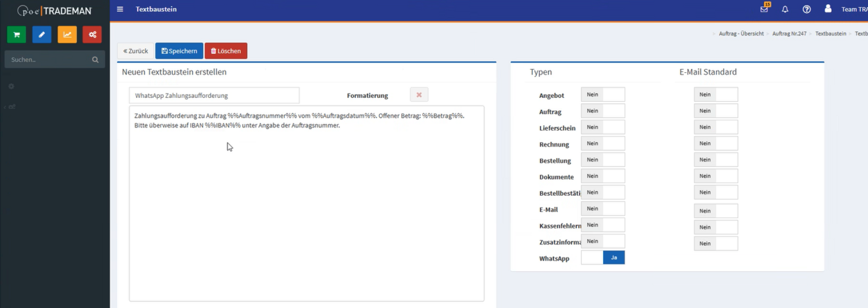Click into the Zahlungsaufforderung message text area
The height and width of the screenshot is (308, 868).
click(306, 204)
